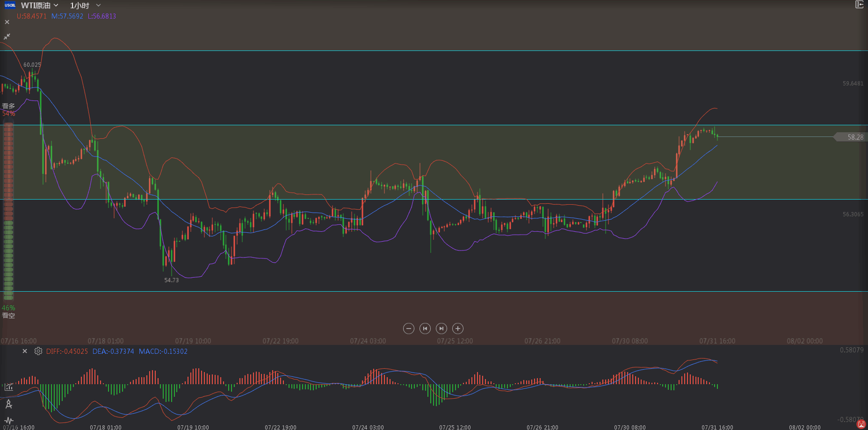The height and width of the screenshot is (430, 868).
Task: Click the red alert icon bottom-right
Action: tap(861, 424)
